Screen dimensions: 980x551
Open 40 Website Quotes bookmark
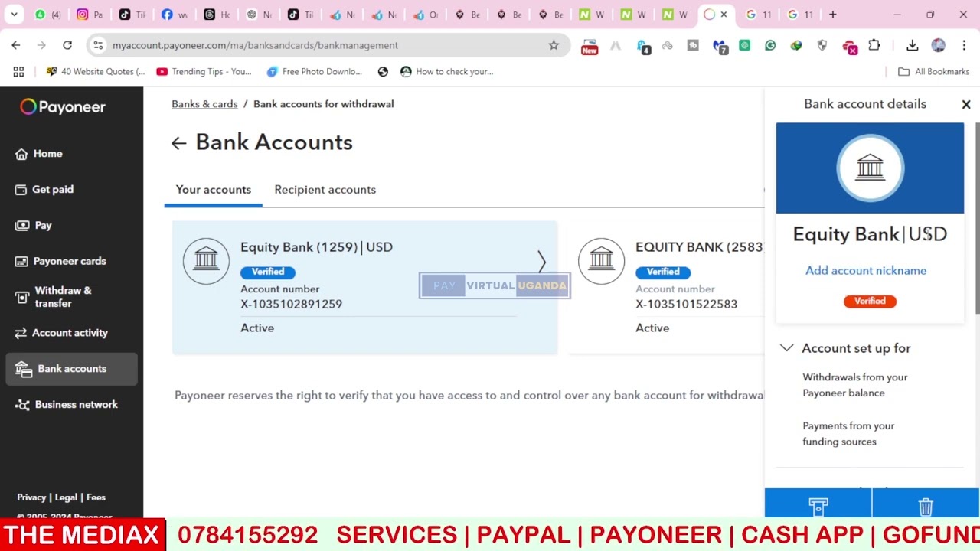(x=95, y=72)
